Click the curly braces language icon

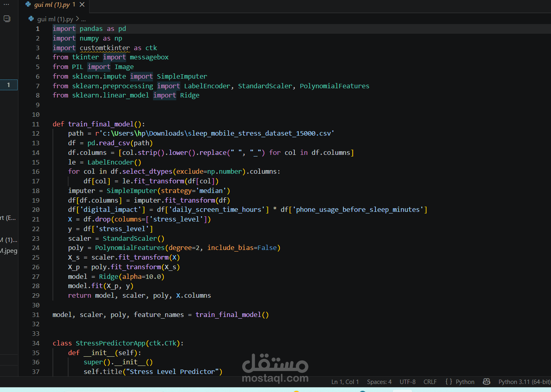(x=449, y=382)
